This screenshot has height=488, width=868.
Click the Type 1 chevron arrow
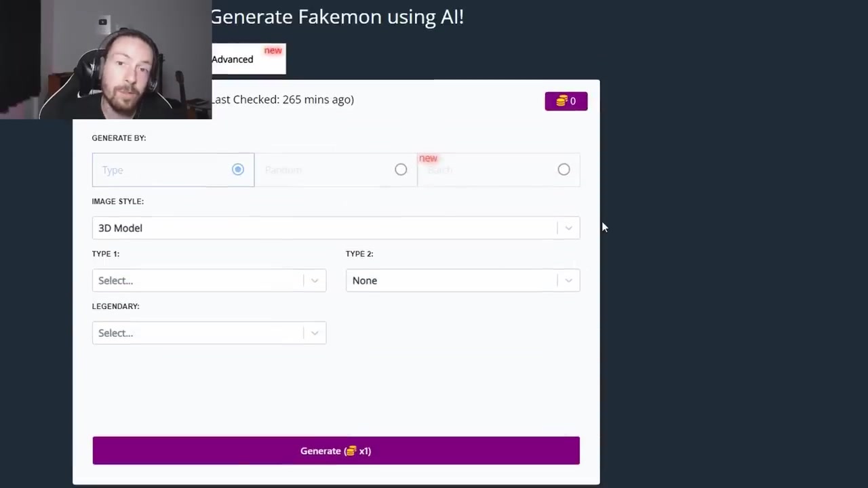tap(315, 281)
